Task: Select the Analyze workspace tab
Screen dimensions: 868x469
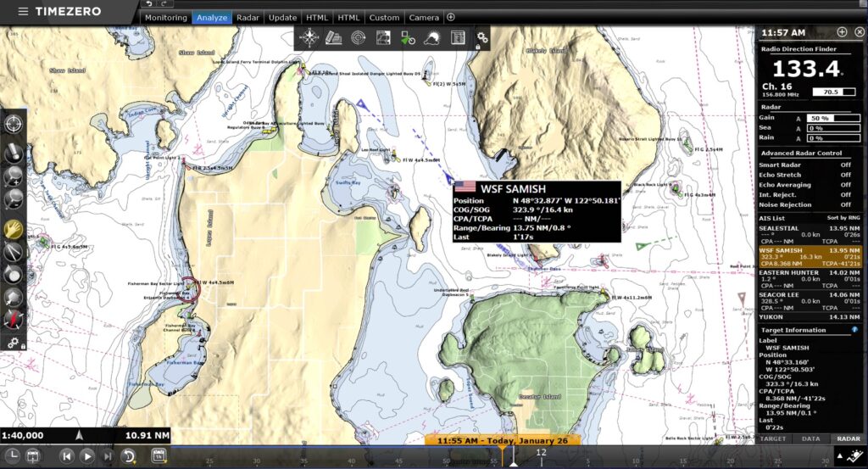Action: coord(212,18)
